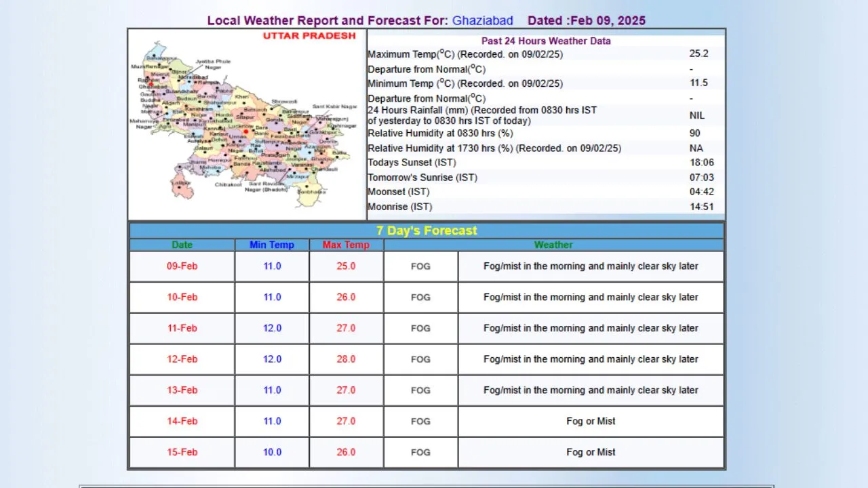Select 'Todays Sunset (IST)' label
Image resolution: width=868 pixels, height=488 pixels.
(412, 163)
